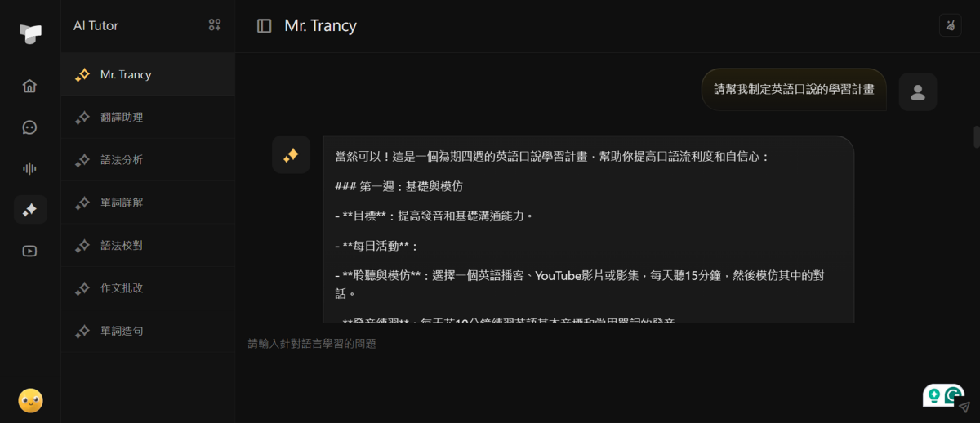
Task: Select the 單詞造句 tutor
Action: pyautogui.click(x=148, y=331)
